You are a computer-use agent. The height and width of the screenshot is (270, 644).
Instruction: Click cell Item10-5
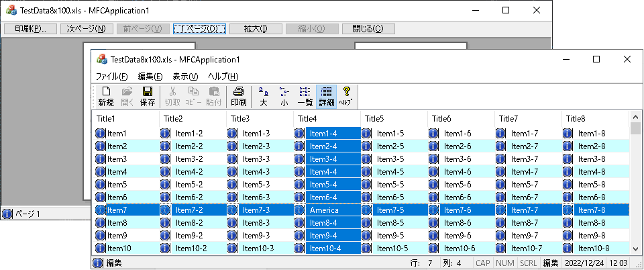tap(392, 249)
